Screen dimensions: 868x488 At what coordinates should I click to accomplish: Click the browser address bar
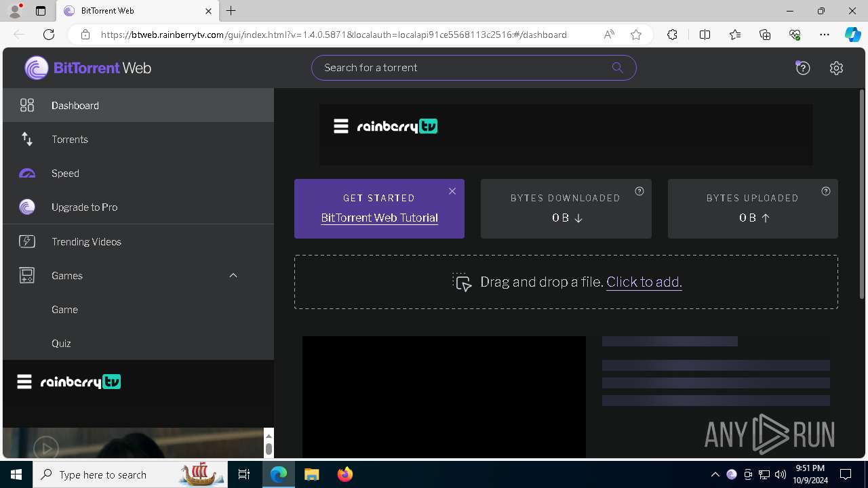point(334,35)
